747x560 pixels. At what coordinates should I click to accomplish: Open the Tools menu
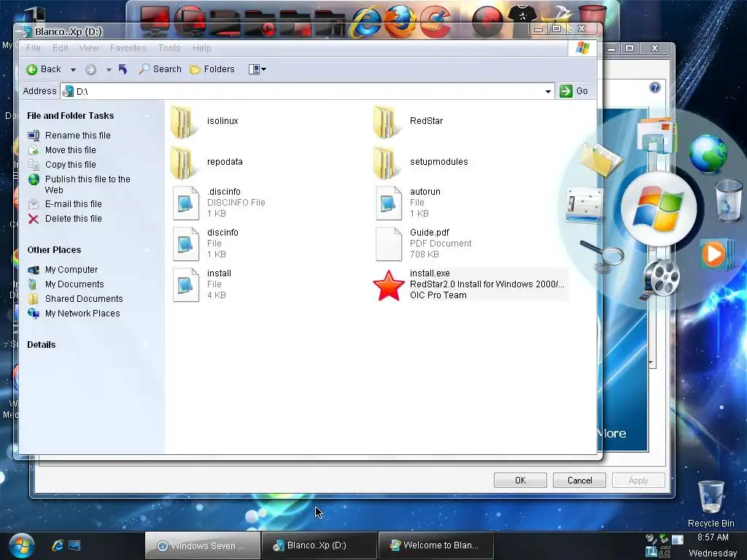coord(169,48)
